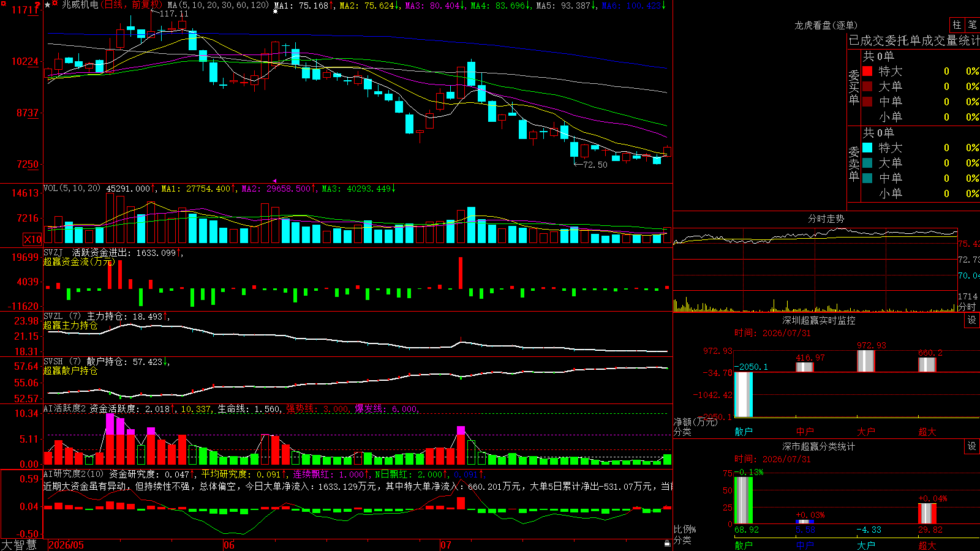980x551 pixels.
Task: Click the green 散户 bar at 68.92 percent
Action: pos(744,500)
